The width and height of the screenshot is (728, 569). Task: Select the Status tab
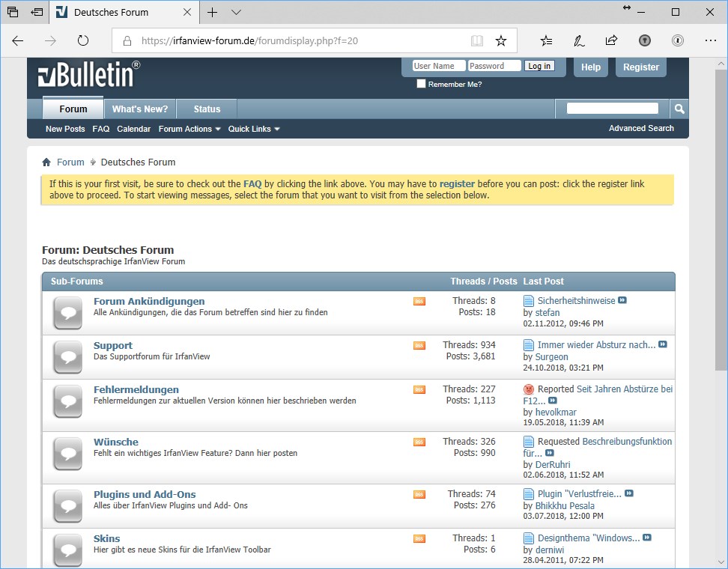pos(206,109)
